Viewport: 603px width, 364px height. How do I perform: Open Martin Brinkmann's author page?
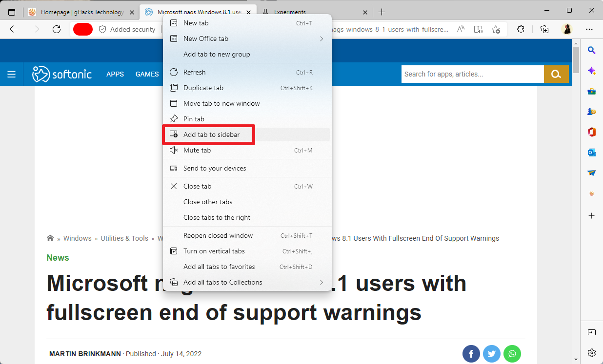(85, 353)
